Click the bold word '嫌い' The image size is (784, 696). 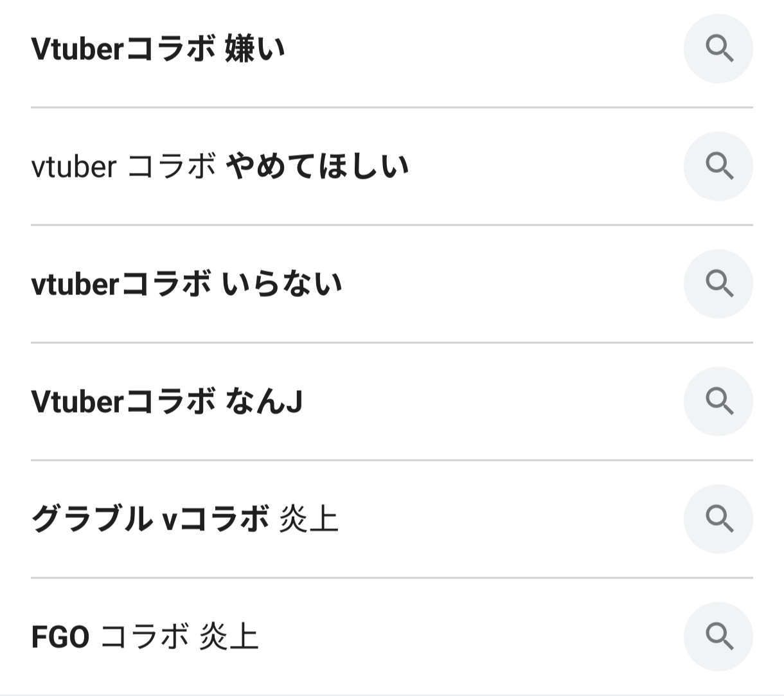255,49
